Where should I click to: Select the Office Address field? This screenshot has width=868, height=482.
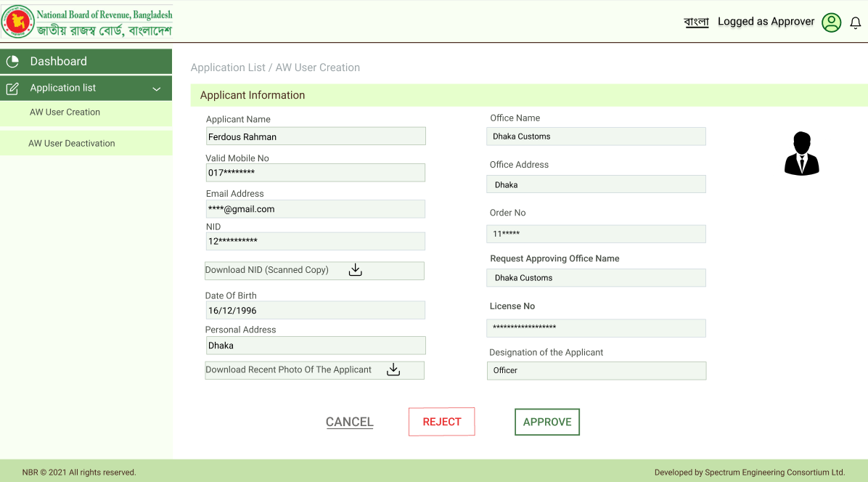tap(596, 184)
